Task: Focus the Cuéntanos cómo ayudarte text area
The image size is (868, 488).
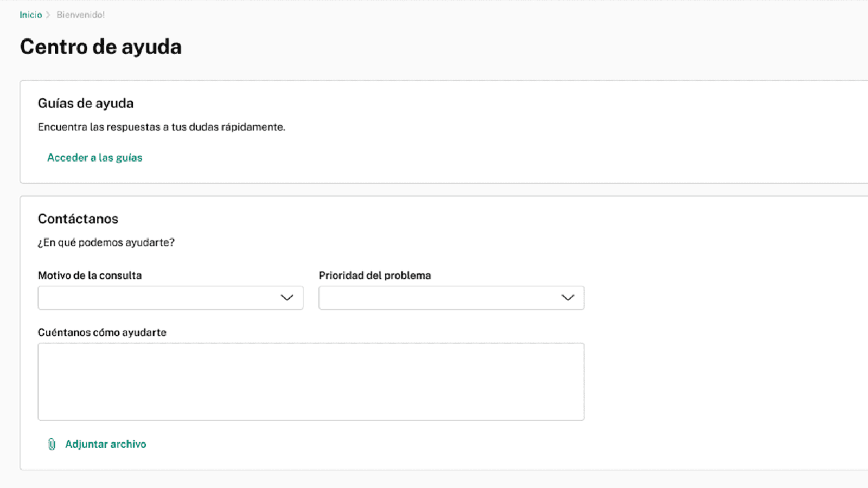Action: [311, 381]
